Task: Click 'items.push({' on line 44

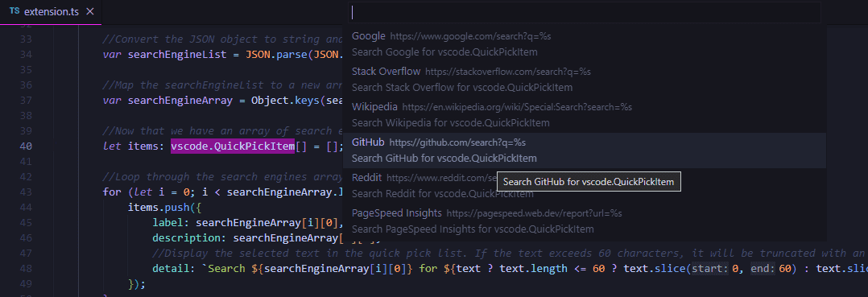Action: click(164, 208)
